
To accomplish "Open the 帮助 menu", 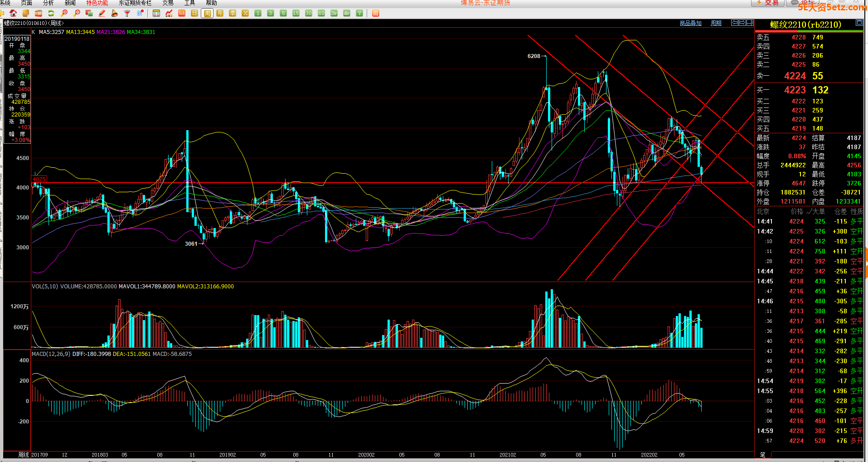I will point(212,3).
